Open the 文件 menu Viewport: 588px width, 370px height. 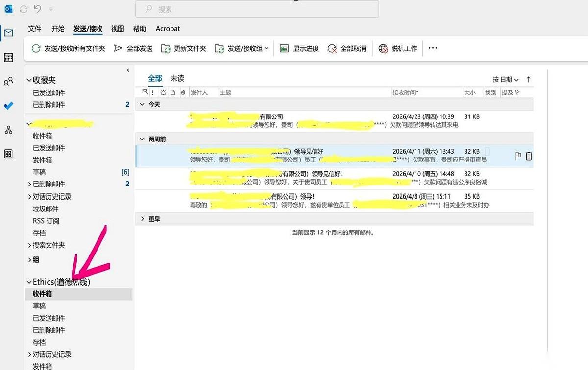[x=34, y=29]
